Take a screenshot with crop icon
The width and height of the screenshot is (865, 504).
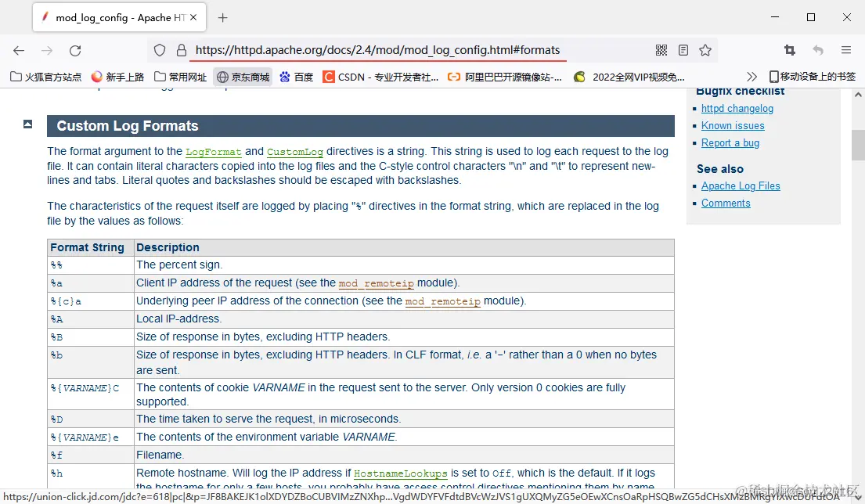789,50
